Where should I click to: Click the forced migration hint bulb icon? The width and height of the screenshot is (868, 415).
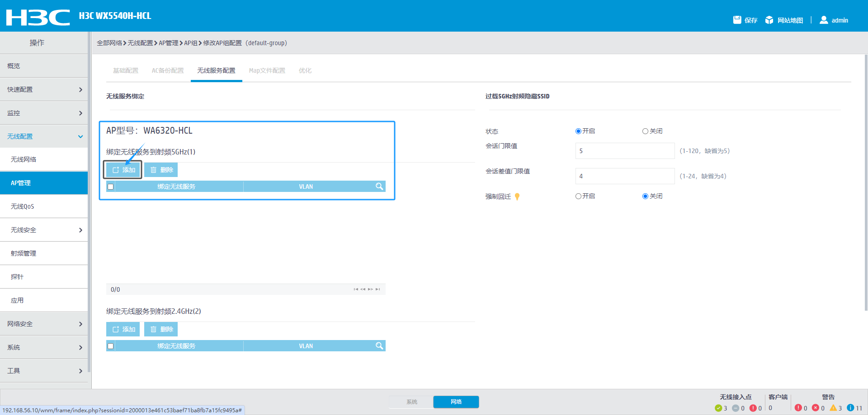click(517, 196)
